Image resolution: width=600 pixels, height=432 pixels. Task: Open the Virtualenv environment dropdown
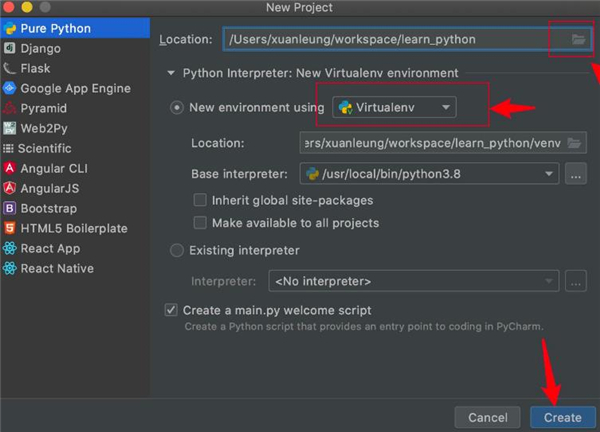394,107
